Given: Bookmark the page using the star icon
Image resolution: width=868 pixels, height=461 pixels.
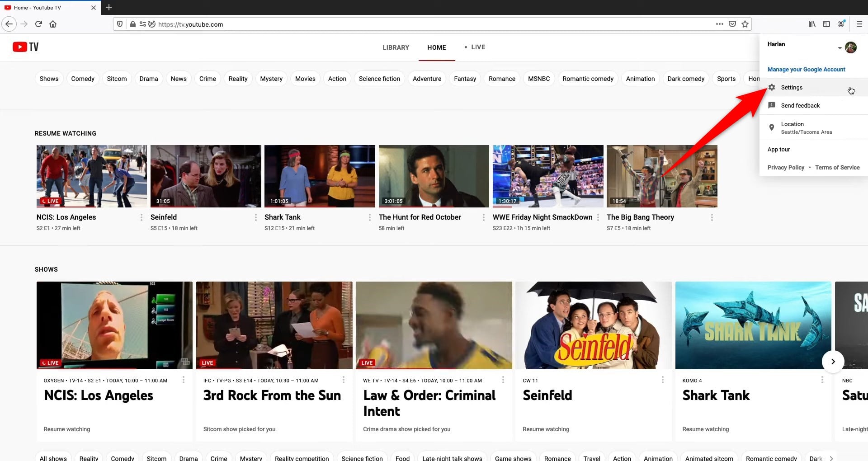Looking at the screenshot, I should tap(744, 24).
